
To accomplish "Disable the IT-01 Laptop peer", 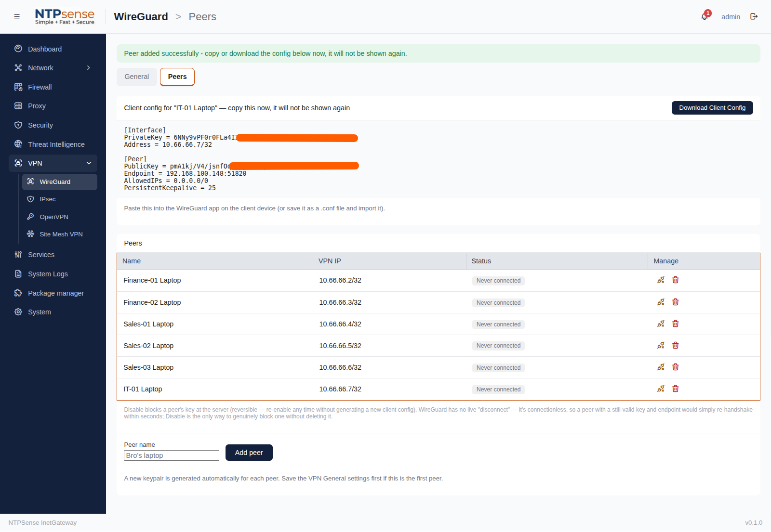I will click(661, 389).
